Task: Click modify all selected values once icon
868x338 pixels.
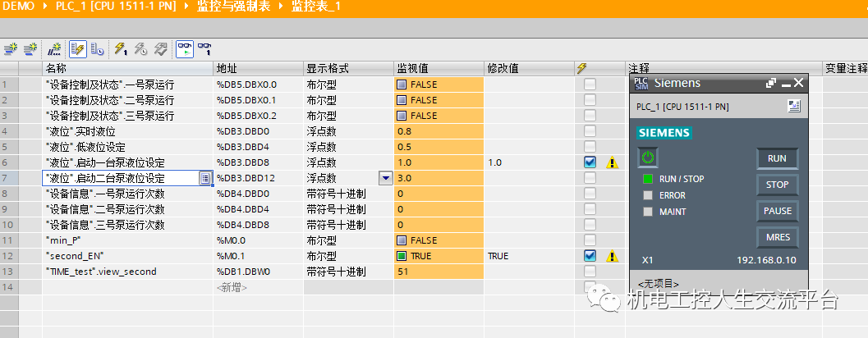Action: coord(121,49)
